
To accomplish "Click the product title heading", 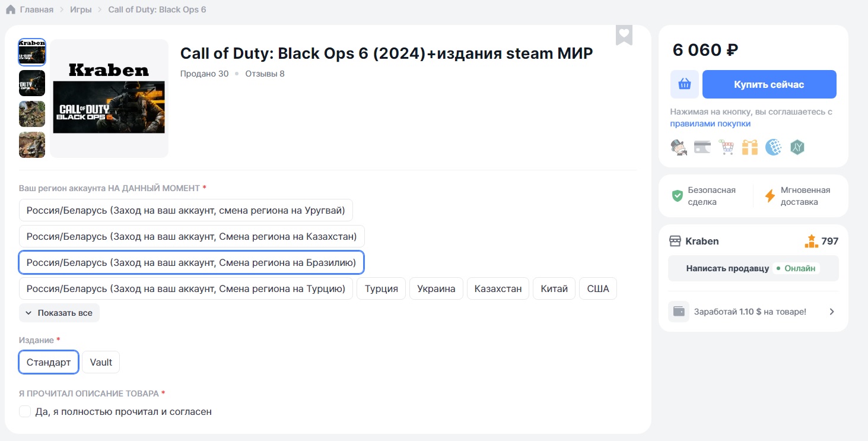I will pyautogui.click(x=387, y=53).
